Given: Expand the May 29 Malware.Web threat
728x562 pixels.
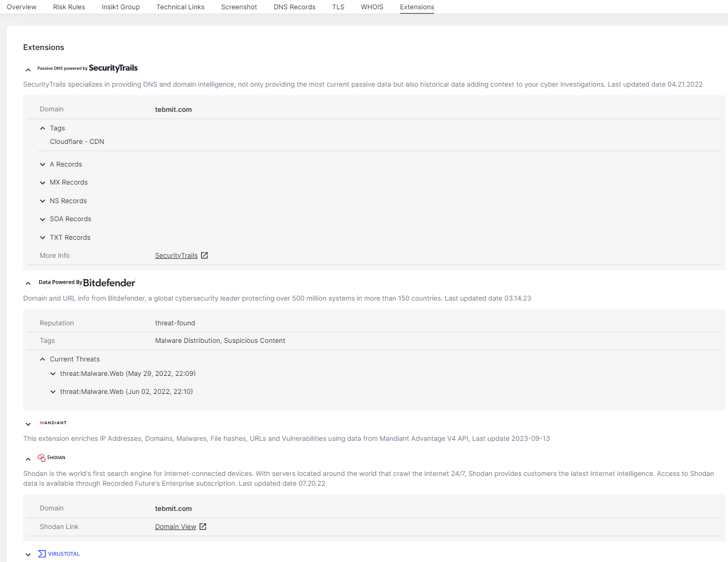Looking at the screenshot, I should point(53,374).
